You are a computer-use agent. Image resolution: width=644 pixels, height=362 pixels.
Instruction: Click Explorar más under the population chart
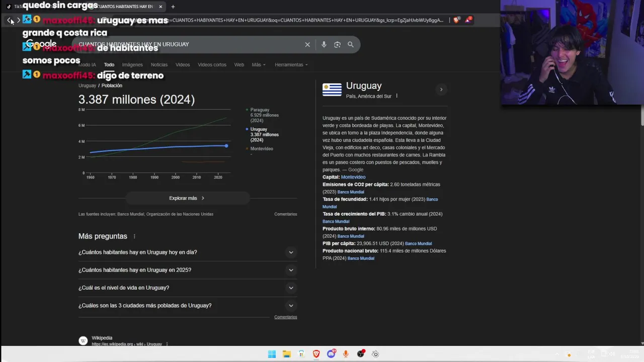click(x=187, y=198)
